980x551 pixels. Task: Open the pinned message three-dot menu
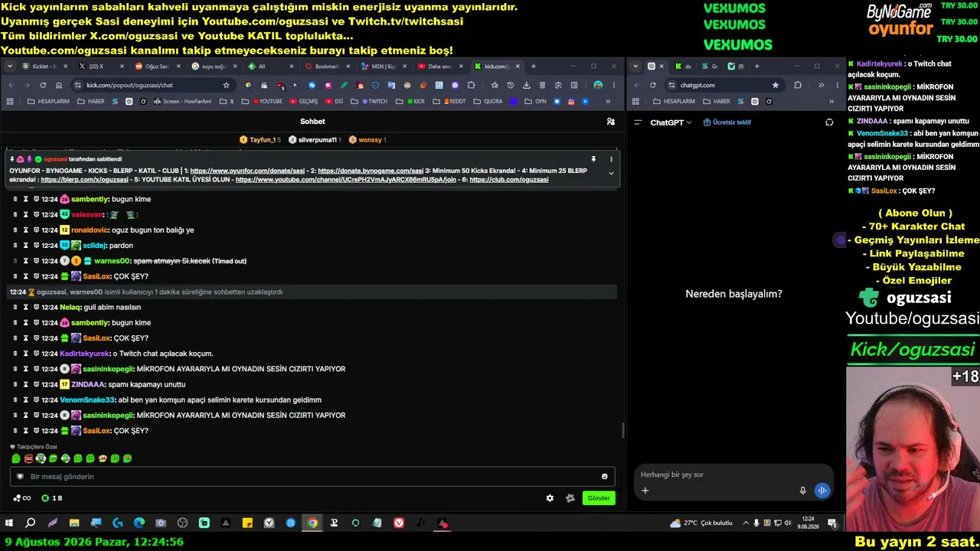coord(611,159)
